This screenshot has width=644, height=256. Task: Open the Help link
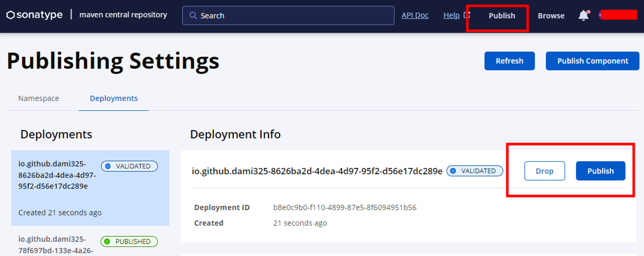point(451,15)
